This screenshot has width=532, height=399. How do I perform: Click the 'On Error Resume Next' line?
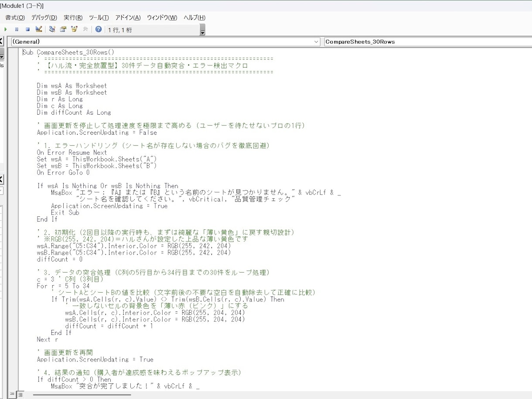point(72,153)
